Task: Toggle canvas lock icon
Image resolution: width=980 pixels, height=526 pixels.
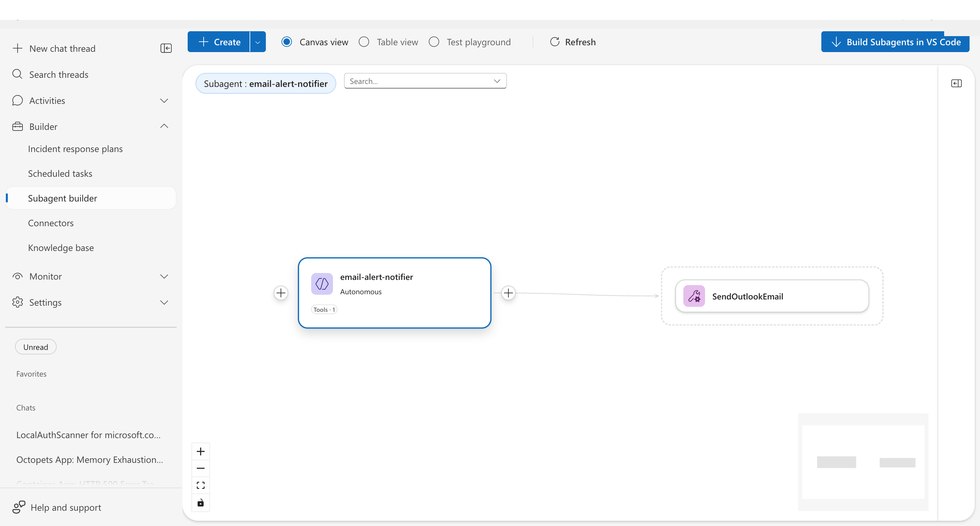Action: click(x=200, y=503)
